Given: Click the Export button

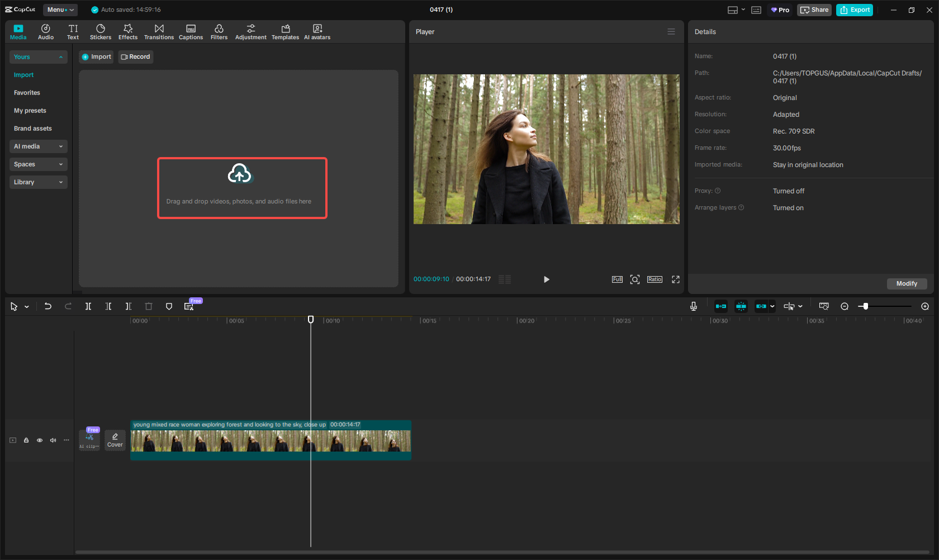Looking at the screenshot, I should tap(854, 10).
